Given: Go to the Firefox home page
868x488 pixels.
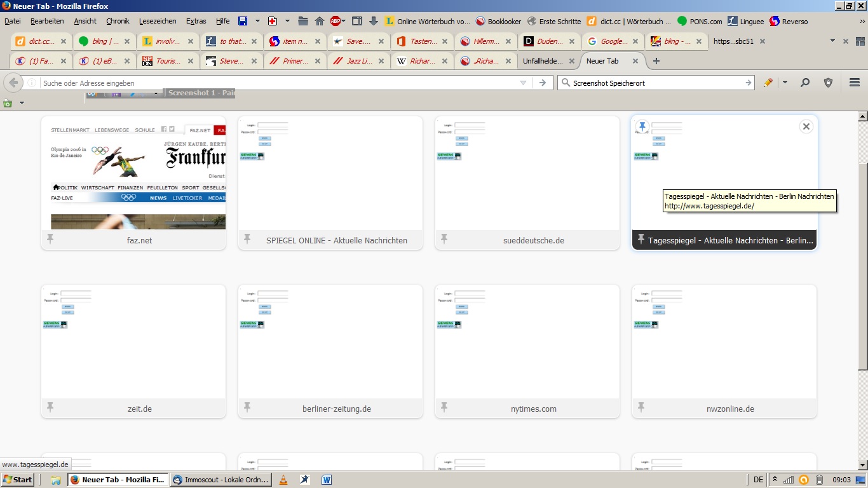Looking at the screenshot, I should 320,21.
